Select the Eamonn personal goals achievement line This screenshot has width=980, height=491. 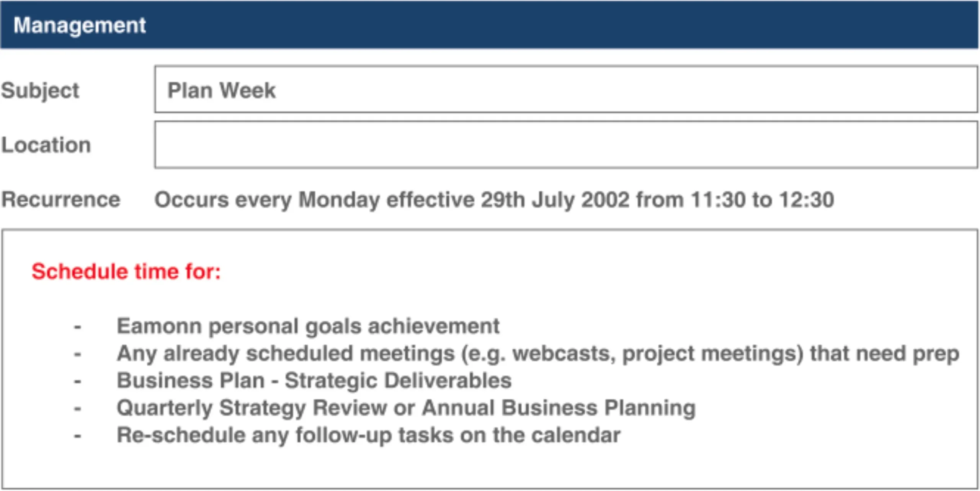coord(308,326)
